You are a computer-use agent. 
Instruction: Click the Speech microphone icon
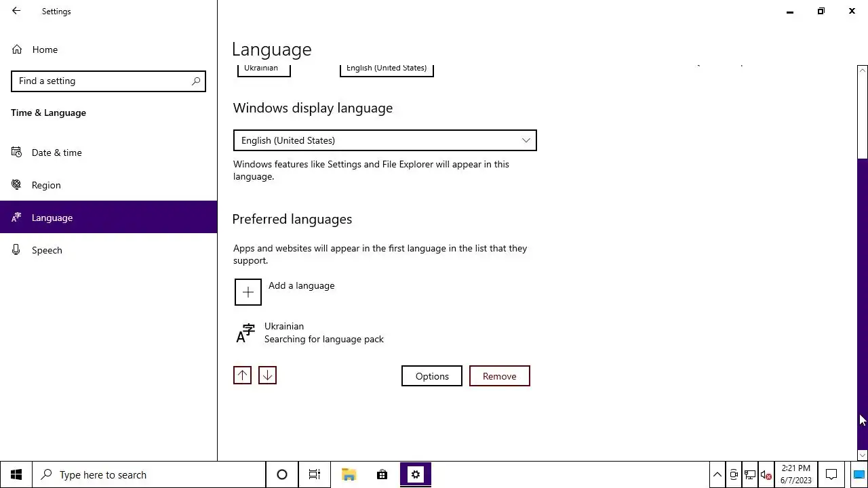click(17, 250)
